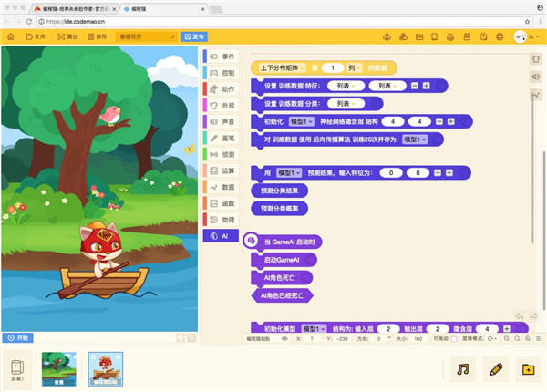Viewport: 547px width, 392px height.
Task: Toggle sprite visibility eye icon
Action: tap(284, 338)
